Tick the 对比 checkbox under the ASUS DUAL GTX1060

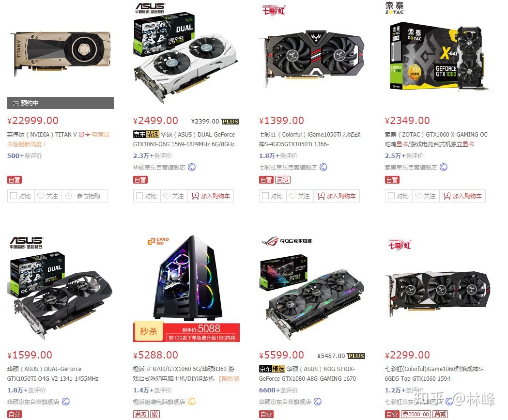[x=139, y=196]
